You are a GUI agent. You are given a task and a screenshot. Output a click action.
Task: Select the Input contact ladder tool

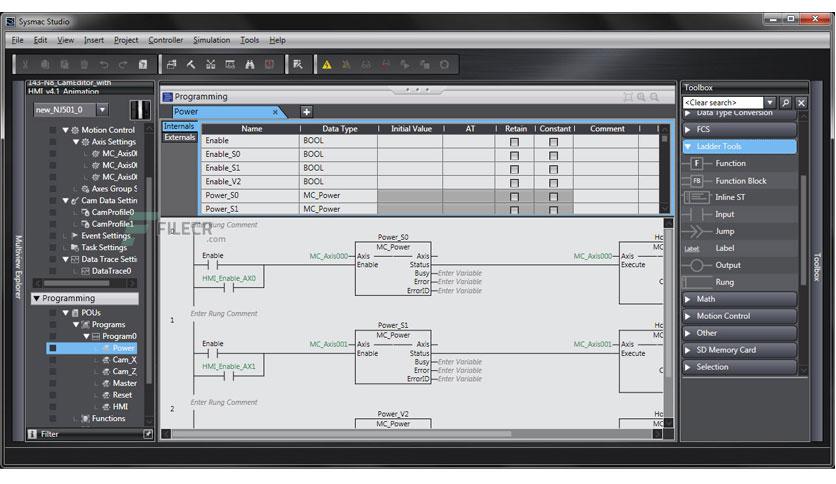[x=739, y=214]
